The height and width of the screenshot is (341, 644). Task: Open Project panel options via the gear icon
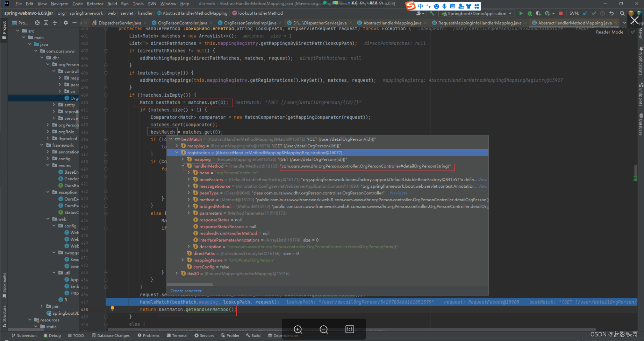coord(66,23)
